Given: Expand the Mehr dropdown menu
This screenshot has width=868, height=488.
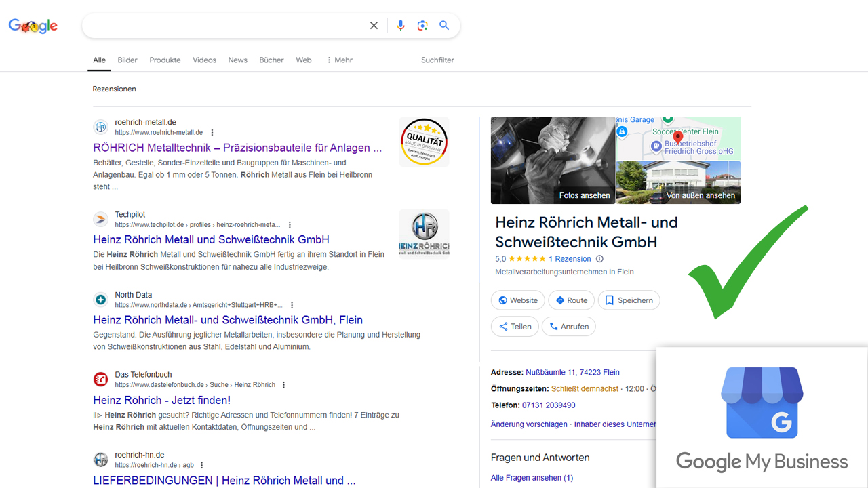Looking at the screenshot, I should point(339,60).
